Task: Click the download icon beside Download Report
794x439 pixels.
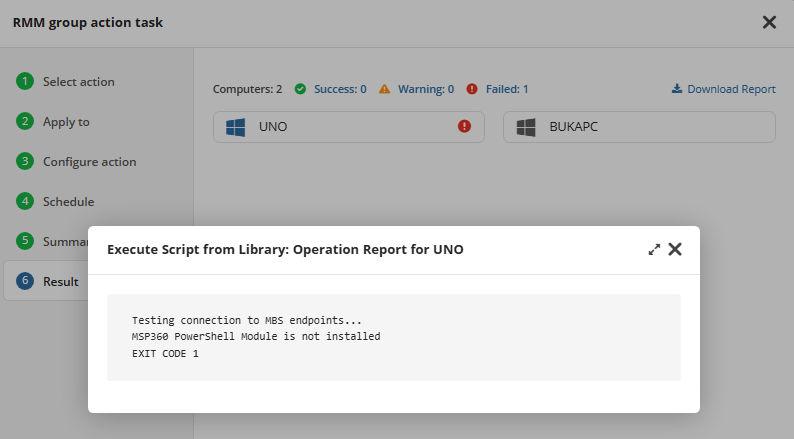Action: (677, 89)
